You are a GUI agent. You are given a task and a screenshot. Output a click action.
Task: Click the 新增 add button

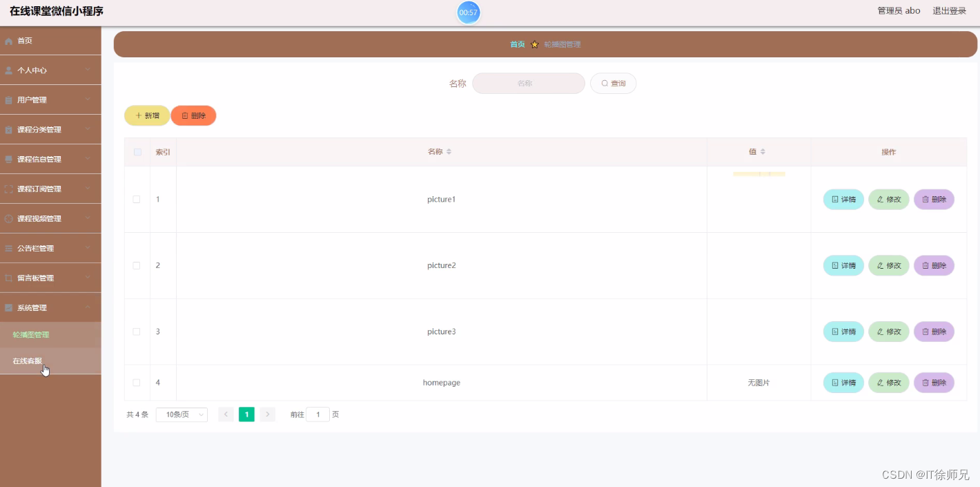point(147,116)
